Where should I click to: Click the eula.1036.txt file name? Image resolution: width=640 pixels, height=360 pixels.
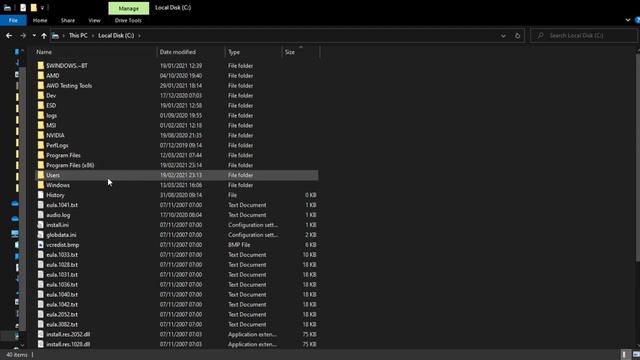(x=62, y=284)
